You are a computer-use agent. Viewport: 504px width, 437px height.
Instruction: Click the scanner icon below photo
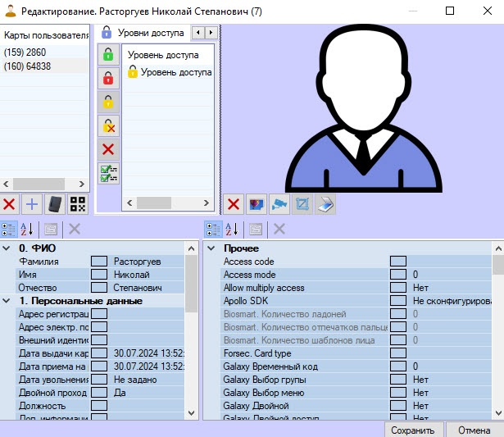pyautogui.click(x=325, y=204)
